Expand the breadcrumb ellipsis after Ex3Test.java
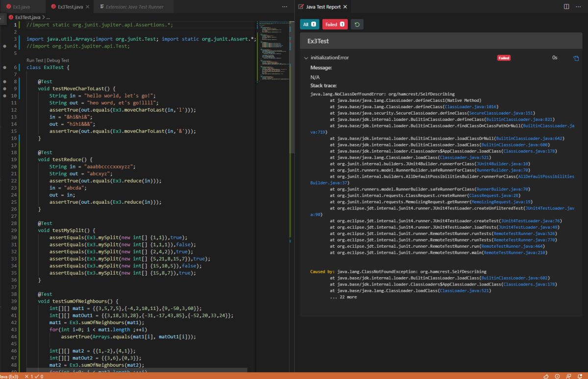 pos(48,17)
